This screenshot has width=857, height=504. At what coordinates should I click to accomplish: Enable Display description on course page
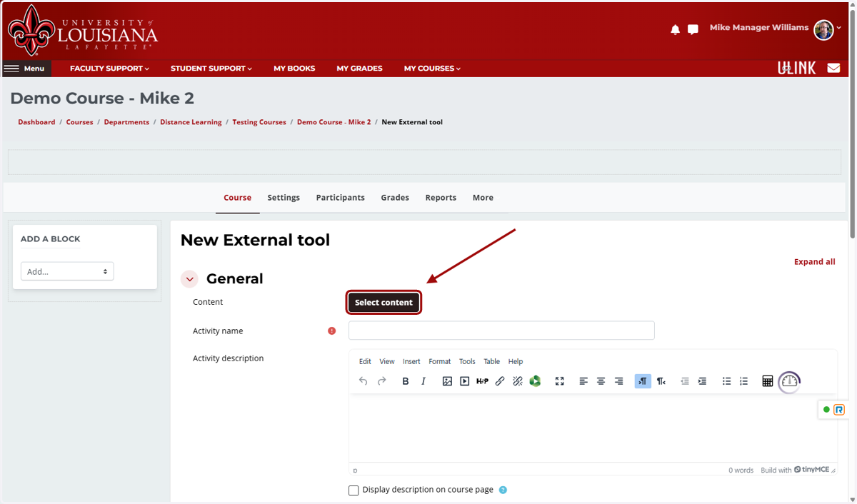click(354, 490)
